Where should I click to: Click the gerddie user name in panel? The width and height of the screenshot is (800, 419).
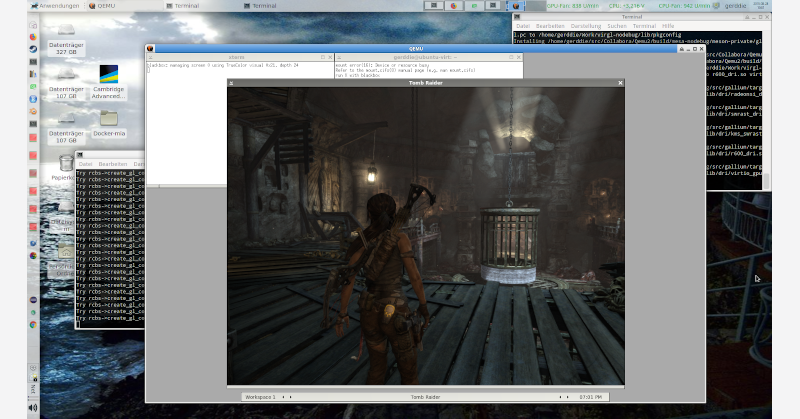click(x=735, y=6)
